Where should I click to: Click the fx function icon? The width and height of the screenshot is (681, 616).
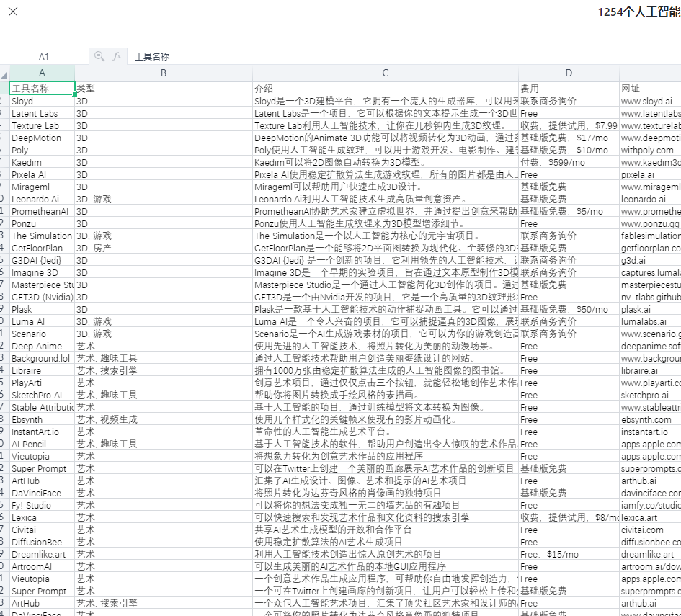[x=117, y=56]
